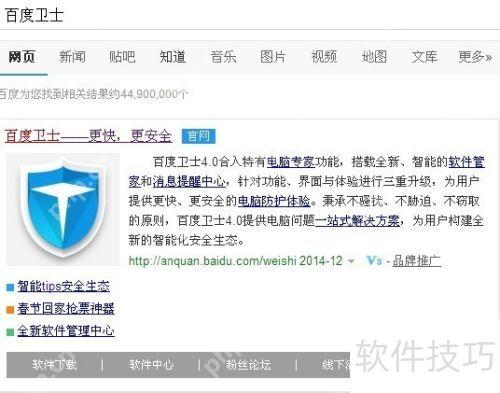This screenshot has width=500, height=393.
Task: Open the result title 百度卫士——更快,更安全
Action: tap(89, 136)
